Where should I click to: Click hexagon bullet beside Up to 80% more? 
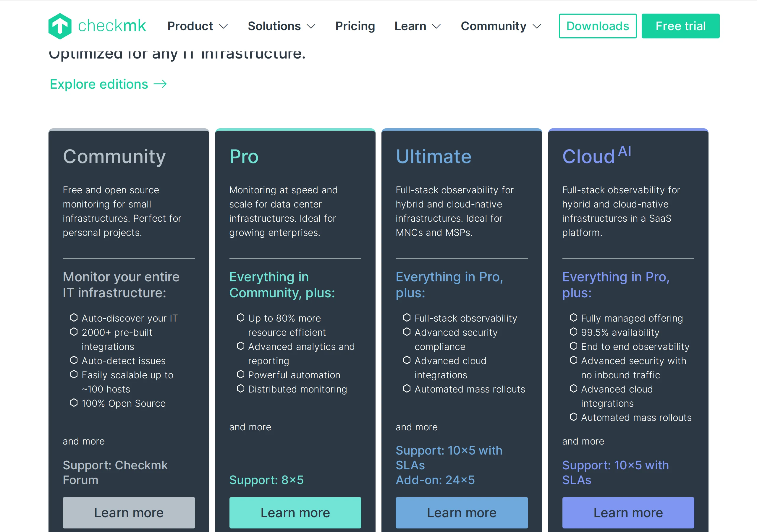[241, 317]
